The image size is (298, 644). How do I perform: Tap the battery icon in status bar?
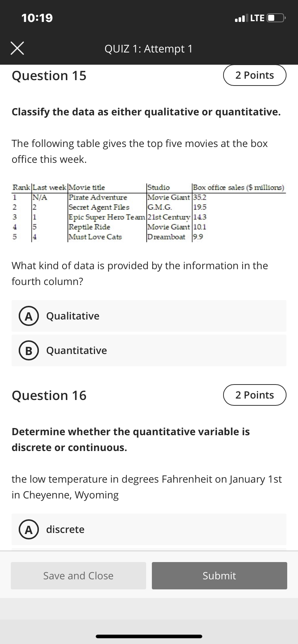point(276,18)
